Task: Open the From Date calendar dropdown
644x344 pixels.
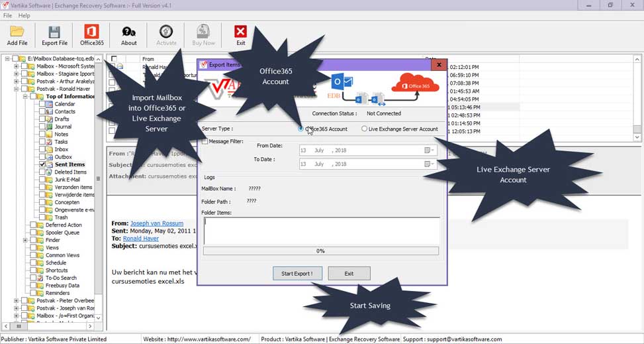Action: tap(429, 150)
